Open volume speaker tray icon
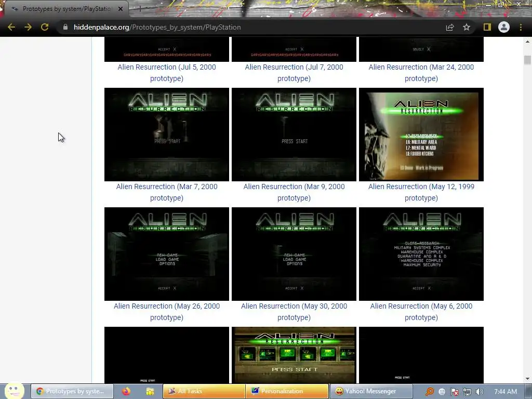Viewport: 532px width, 399px height. coord(479,392)
